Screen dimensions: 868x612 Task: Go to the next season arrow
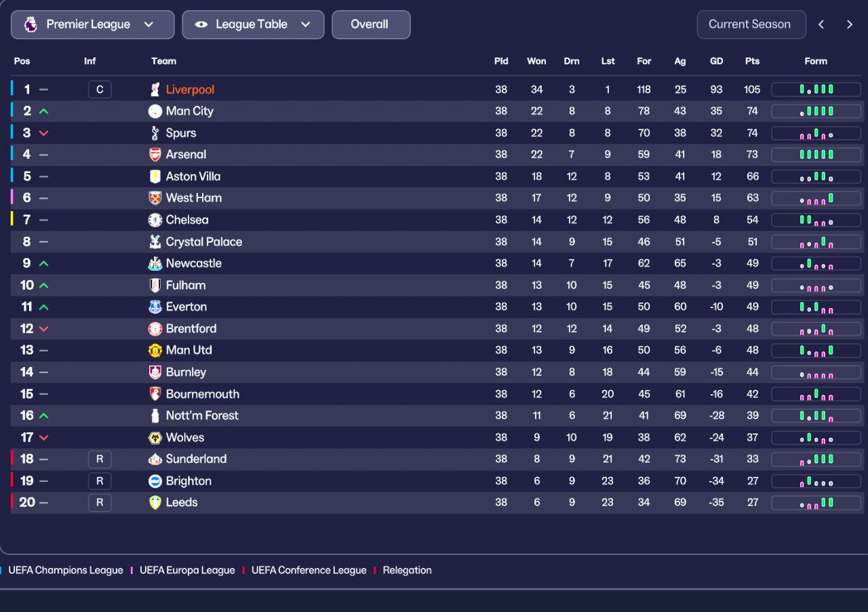click(850, 24)
